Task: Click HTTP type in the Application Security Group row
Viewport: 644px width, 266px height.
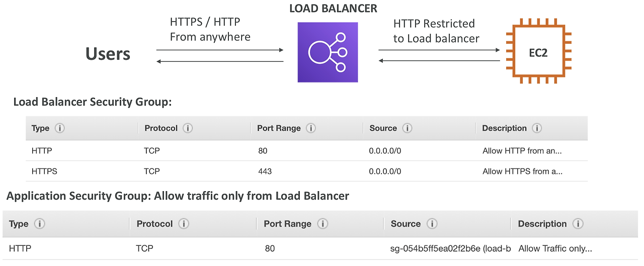Action: coord(20,248)
